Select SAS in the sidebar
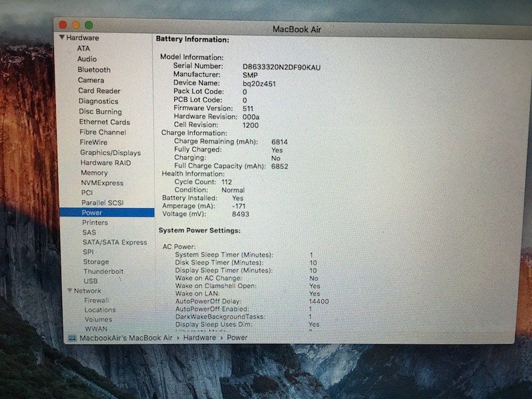Viewport: 532px width, 399px height. coord(89,232)
